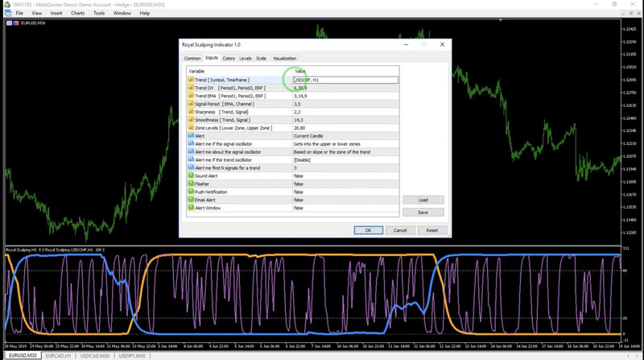The image size is (644, 360).
Task: Click icon beside Alert me first N signals
Action: (x=191, y=168)
